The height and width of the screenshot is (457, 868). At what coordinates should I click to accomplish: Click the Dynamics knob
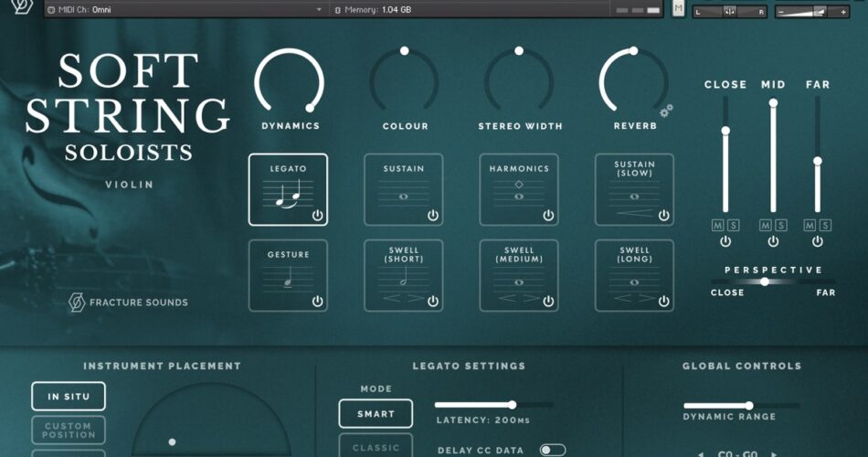coord(290,83)
